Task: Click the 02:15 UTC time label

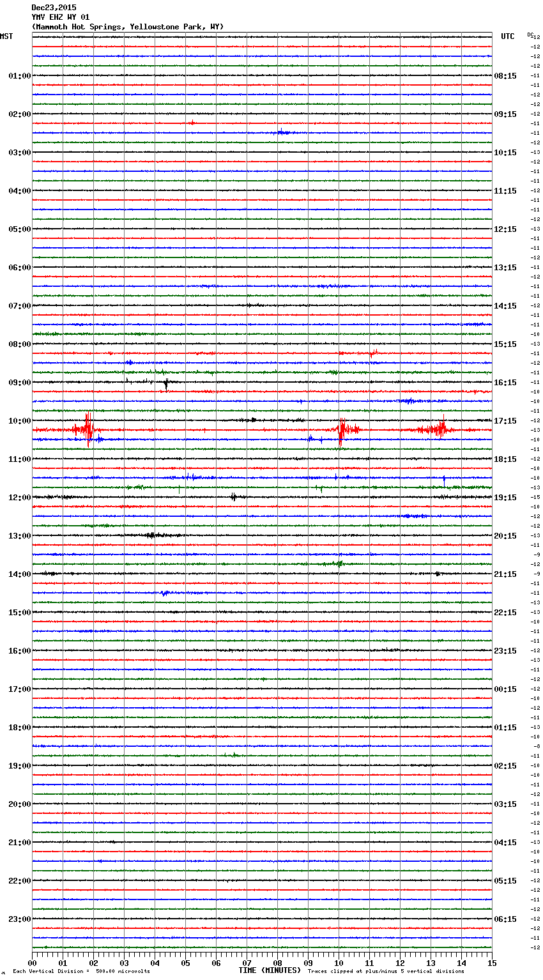Action: point(505,766)
